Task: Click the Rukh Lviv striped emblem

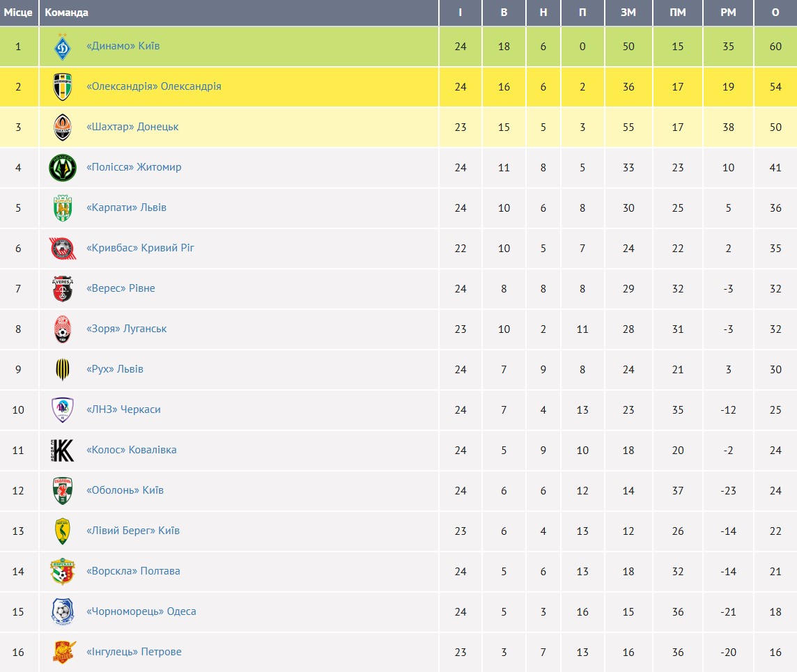Action: point(63,370)
